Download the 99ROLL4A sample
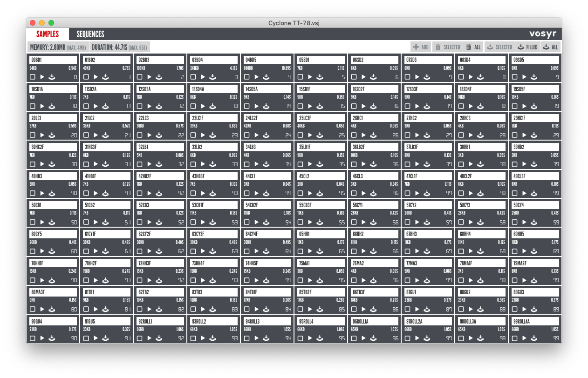Image resolution: width=588 pixels, height=378 pixels. [534, 338]
